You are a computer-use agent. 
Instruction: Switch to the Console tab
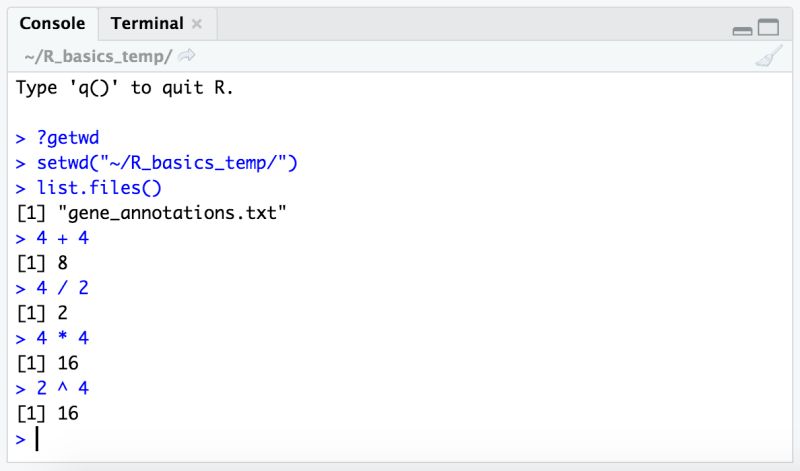click(x=52, y=23)
